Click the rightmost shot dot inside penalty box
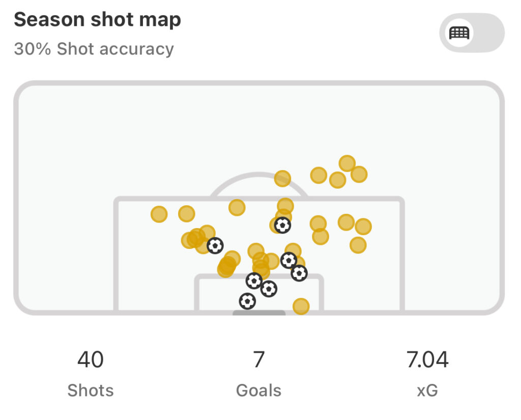521x420 pixels. (x=363, y=227)
